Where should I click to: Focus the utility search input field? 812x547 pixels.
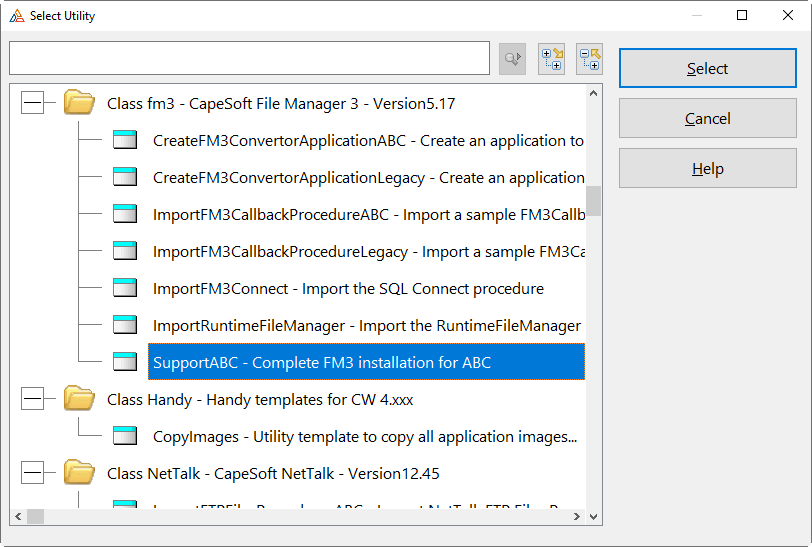(249, 58)
